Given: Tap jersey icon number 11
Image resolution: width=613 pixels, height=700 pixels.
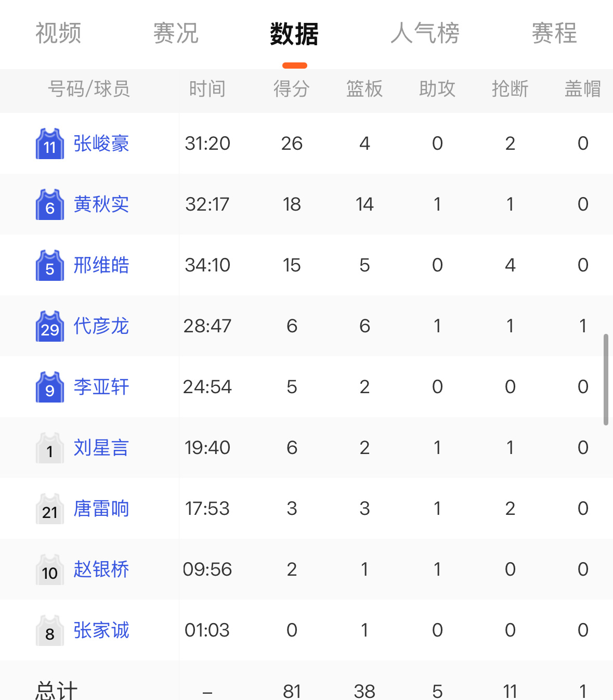Looking at the screenshot, I should [x=50, y=144].
